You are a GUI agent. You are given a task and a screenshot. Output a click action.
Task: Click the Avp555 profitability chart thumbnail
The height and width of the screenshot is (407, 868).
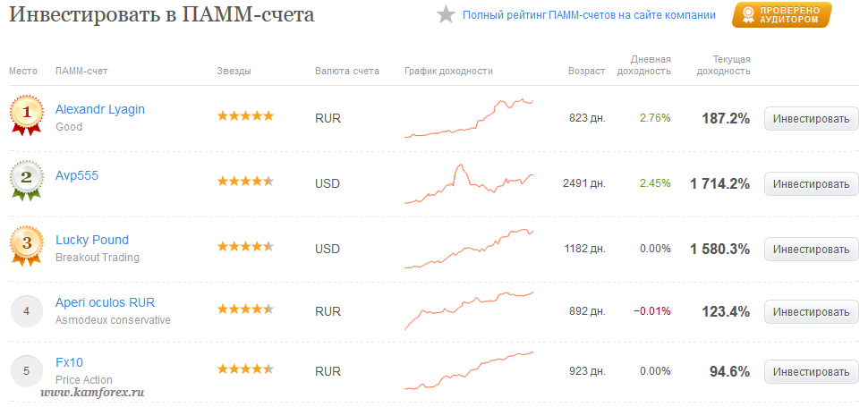pyautogui.click(x=470, y=183)
